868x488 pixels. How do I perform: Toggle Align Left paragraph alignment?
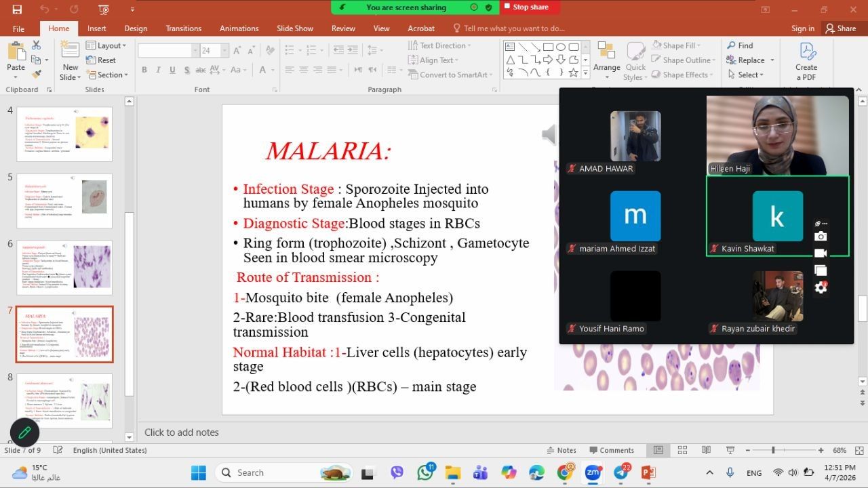[289, 70]
